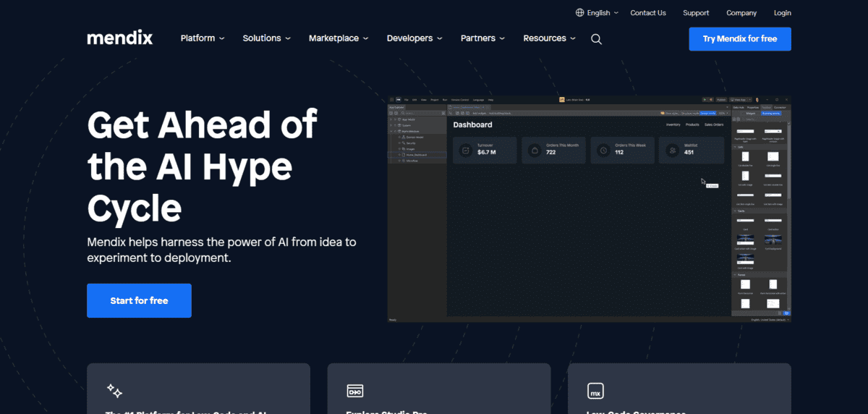Open the English language selector
Image resolution: width=868 pixels, height=414 pixels.
point(597,13)
